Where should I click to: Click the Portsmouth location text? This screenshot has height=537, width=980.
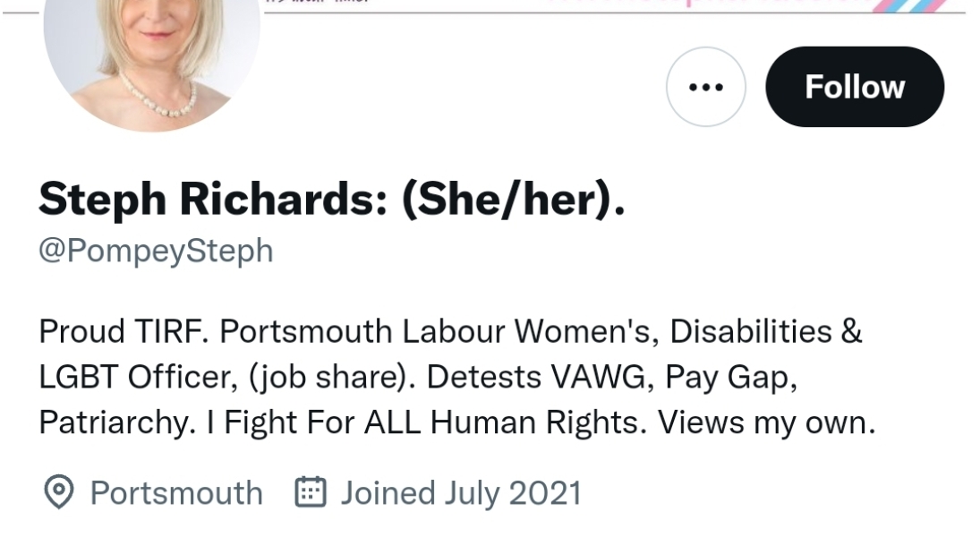coord(176,493)
